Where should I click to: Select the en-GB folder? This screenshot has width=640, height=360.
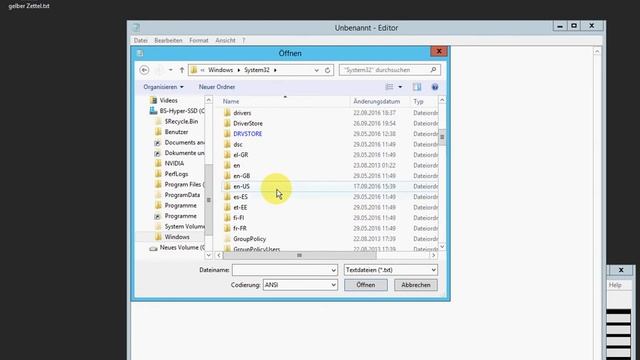242,176
